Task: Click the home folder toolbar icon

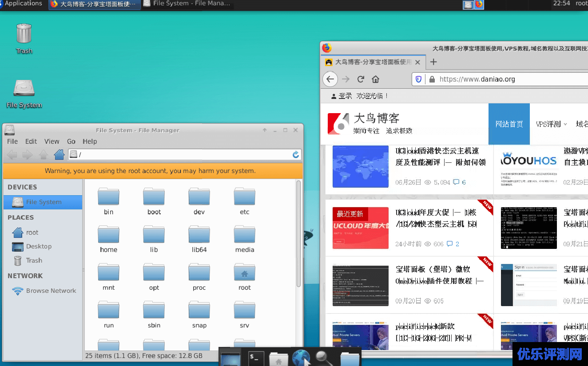Action: click(x=59, y=155)
